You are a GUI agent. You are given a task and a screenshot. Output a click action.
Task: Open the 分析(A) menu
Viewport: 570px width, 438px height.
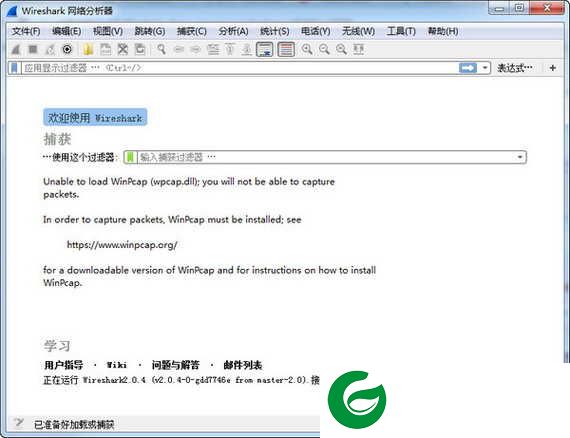(x=233, y=31)
